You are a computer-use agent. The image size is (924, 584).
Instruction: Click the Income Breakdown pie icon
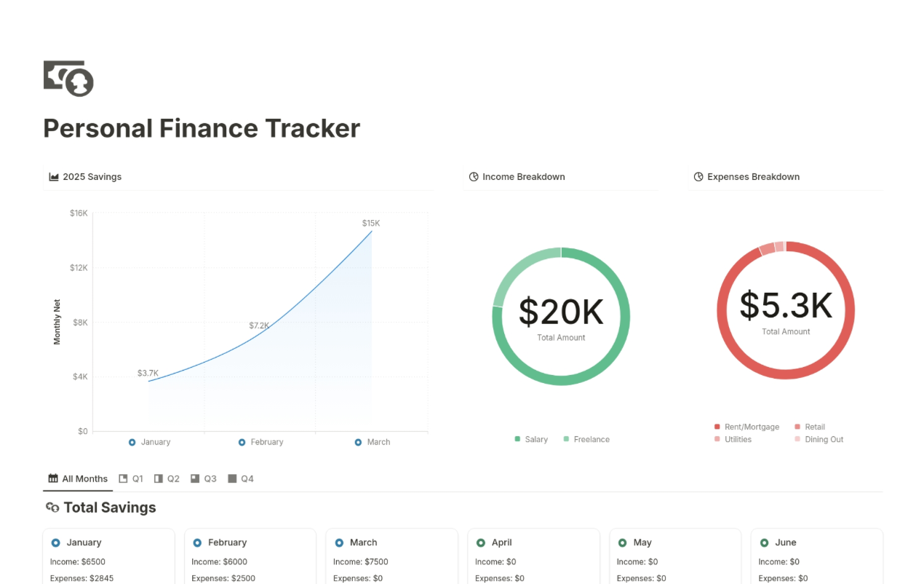(474, 177)
